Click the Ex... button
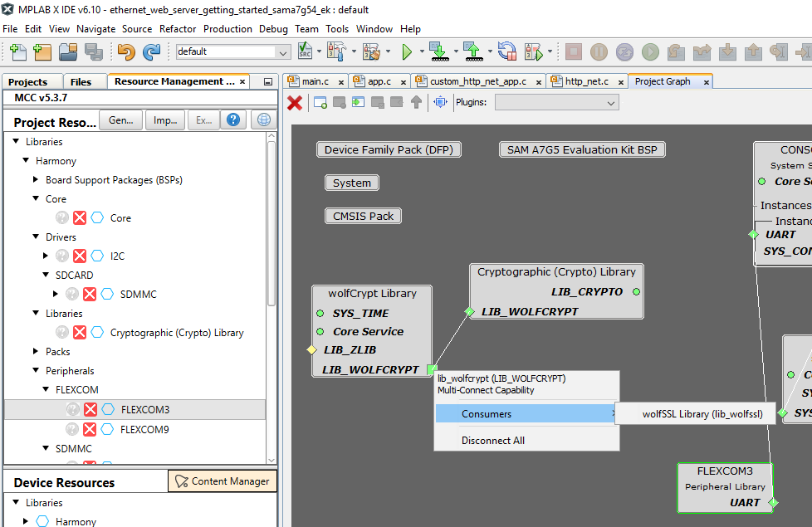 pyautogui.click(x=204, y=120)
